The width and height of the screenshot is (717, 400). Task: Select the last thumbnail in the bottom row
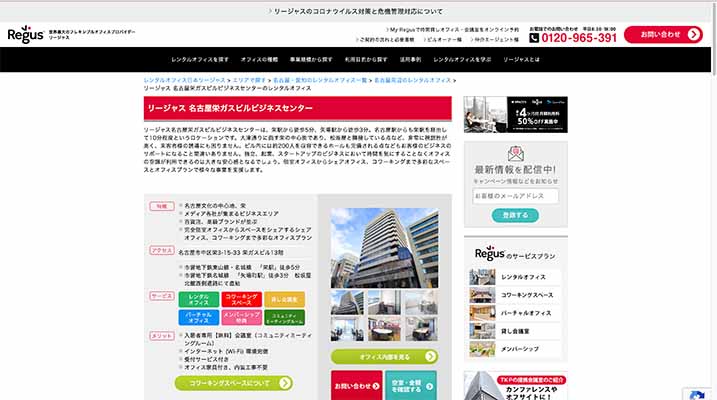tap(421, 329)
